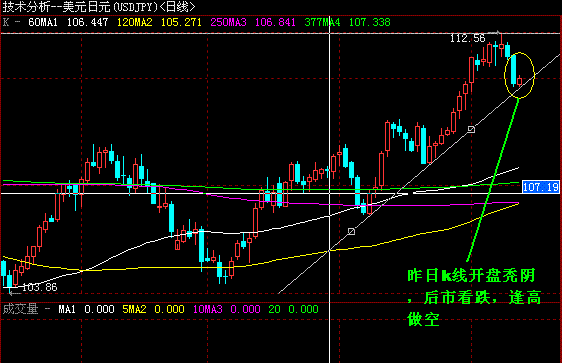Select the green 377MA4 indicator label
Image resolution: width=562 pixels, height=363 pixels.
322,23
